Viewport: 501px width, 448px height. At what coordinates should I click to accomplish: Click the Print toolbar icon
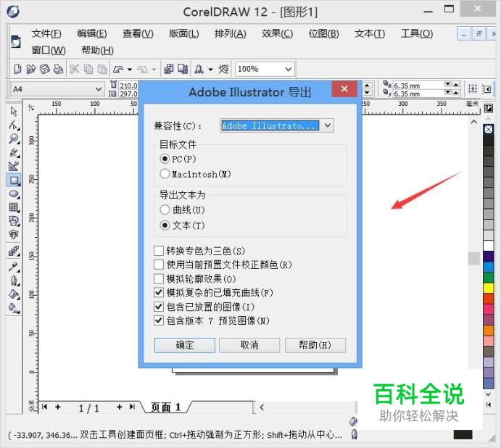coord(58,69)
